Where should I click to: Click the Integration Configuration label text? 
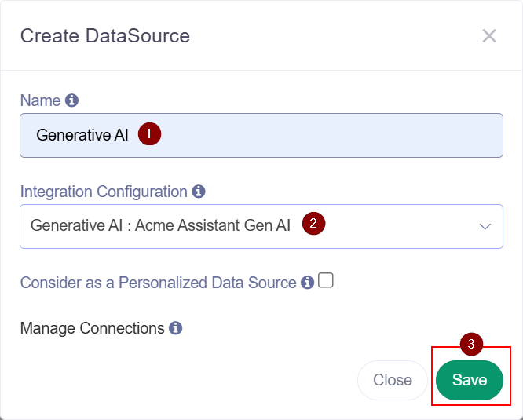[x=104, y=192]
